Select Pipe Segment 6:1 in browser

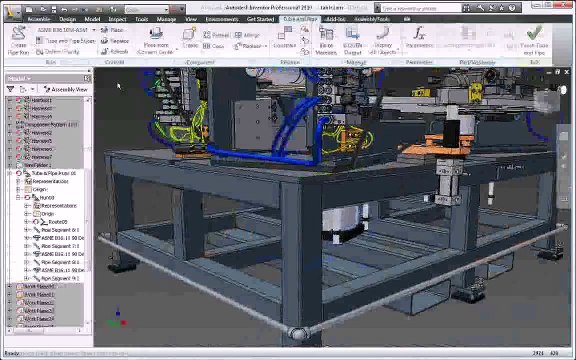pos(60,230)
